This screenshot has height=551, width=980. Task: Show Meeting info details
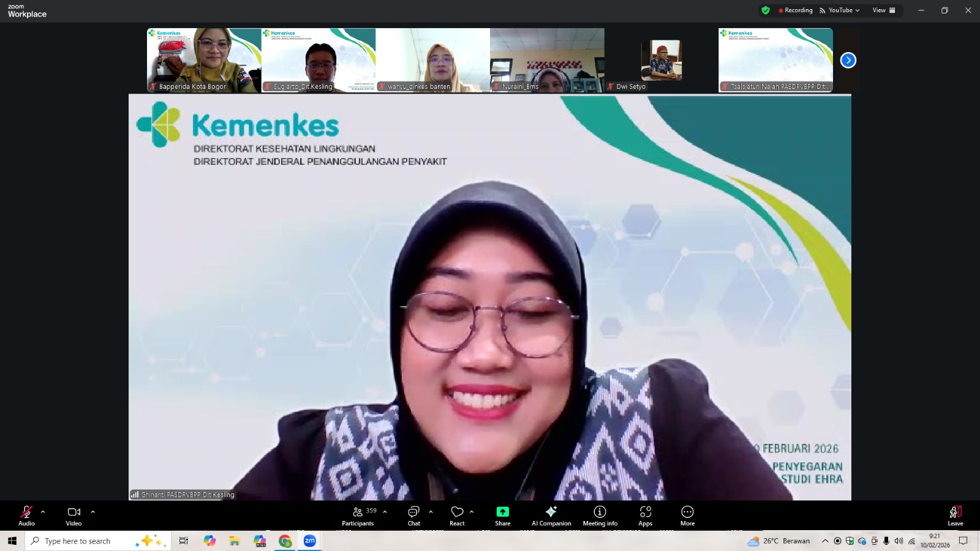tap(600, 515)
